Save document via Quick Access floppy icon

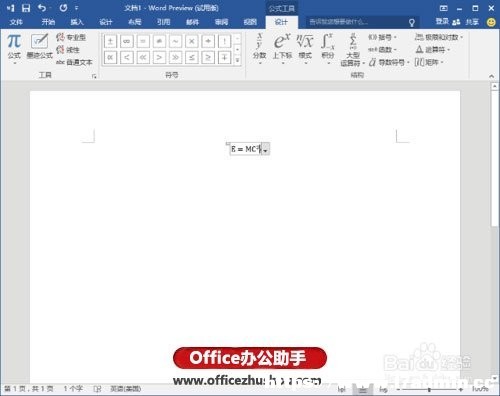point(26,8)
